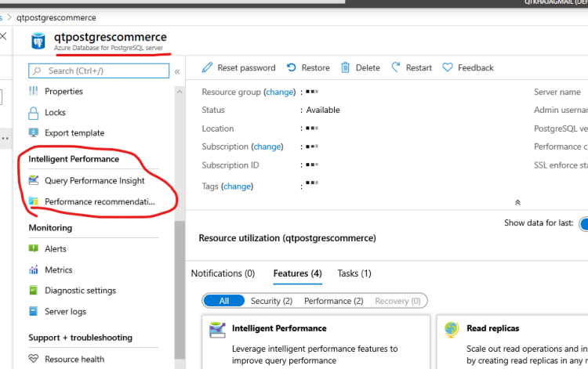Screen dimensions: 588x369
Task: Click the PostgreSQL server resource icon
Action: pyautogui.click(x=38, y=42)
